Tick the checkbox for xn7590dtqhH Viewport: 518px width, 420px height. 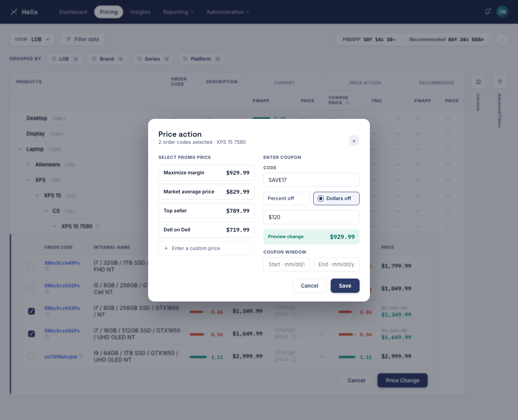pos(32,356)
